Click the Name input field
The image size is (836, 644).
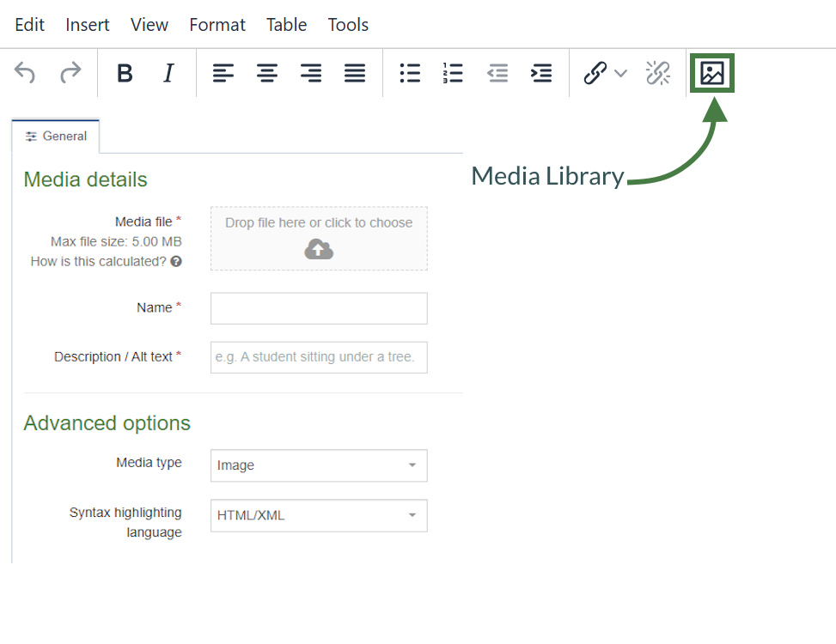319,308
